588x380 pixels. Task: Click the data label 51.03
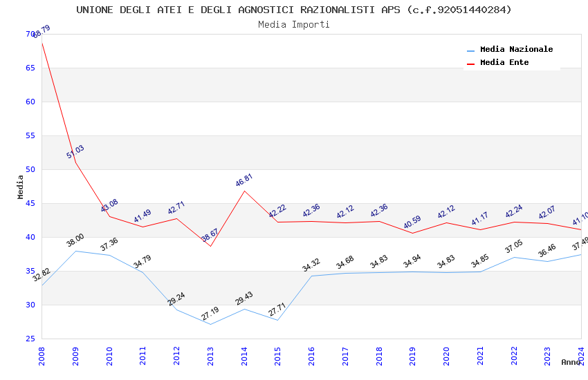(75, 151)
